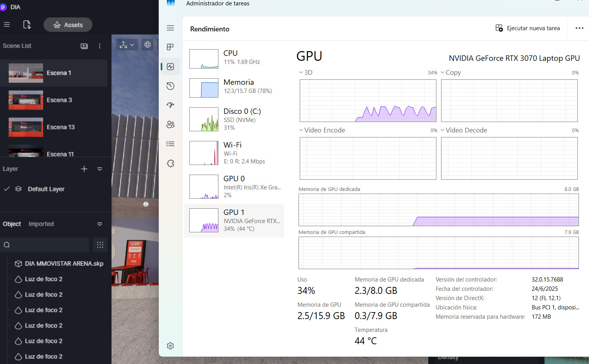Select GPU 1 NVIDIA GeForce item
Image resolution: width=589 pixels, height=364 pixels.
tap(235, 220)
